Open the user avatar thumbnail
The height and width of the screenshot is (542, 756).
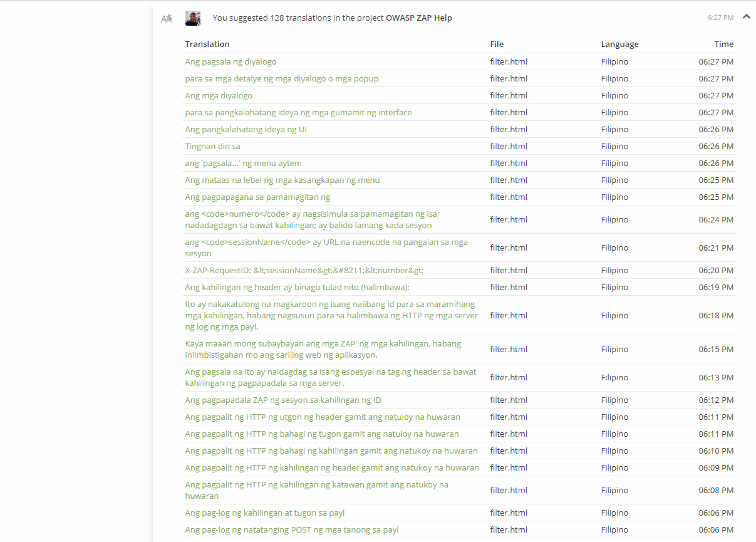click(x=193, y=18)
